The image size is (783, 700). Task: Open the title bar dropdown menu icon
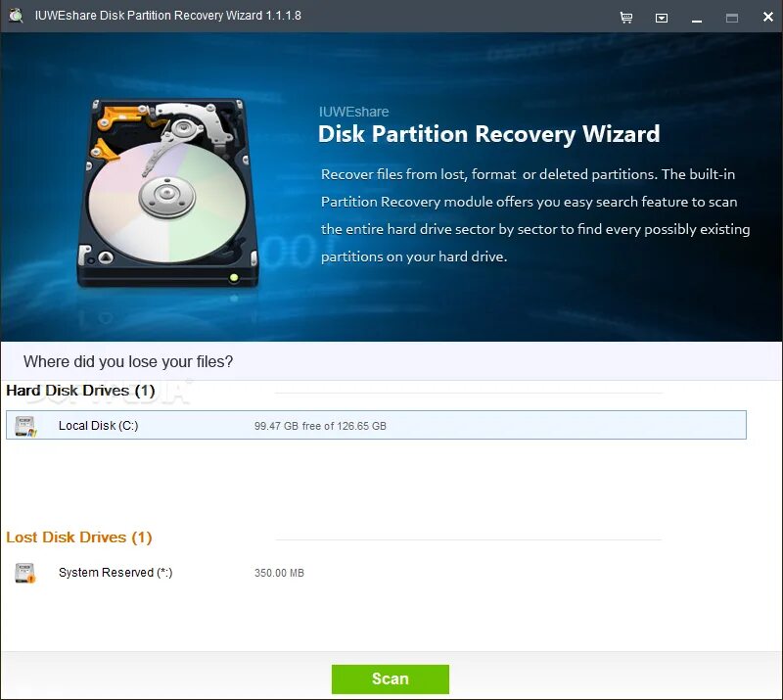pyautogui.click(x=662, y=18)
